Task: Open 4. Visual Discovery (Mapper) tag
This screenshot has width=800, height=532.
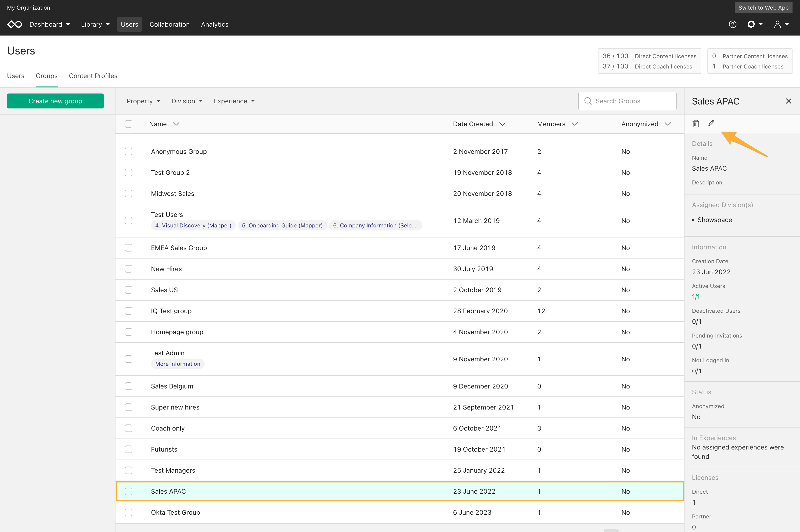Action: click(193, 226)
